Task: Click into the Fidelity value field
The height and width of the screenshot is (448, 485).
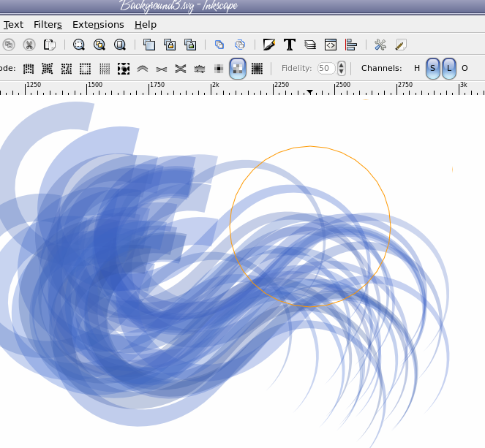Action: tap(326, 68)
